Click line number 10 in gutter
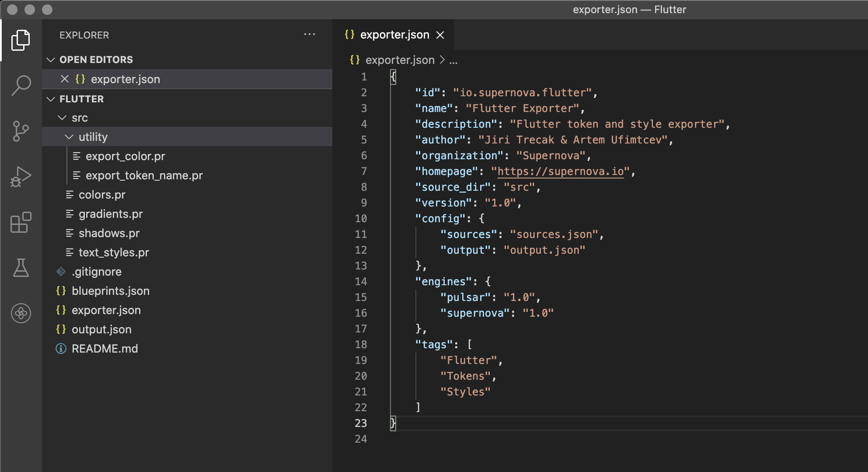This screenshot has width=868, height=472. [361, 218]
